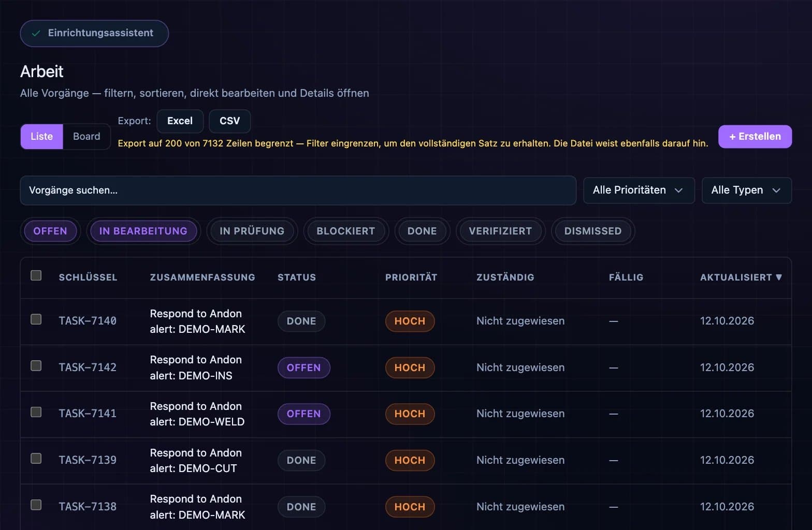Click 'Nicht zugewiesen' assignee for TASK-7141
This screenshot has width=812, height=530.
(520, 414)
